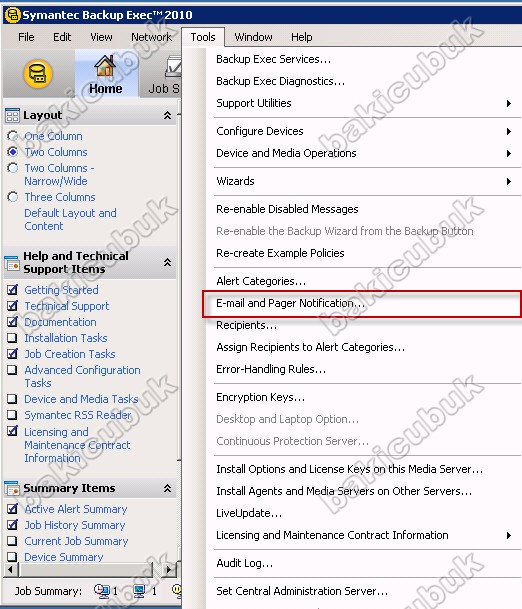Viewport: 522px width, 609px height.
Task: Open the Network menu
Action: click(x=151, y=37)
